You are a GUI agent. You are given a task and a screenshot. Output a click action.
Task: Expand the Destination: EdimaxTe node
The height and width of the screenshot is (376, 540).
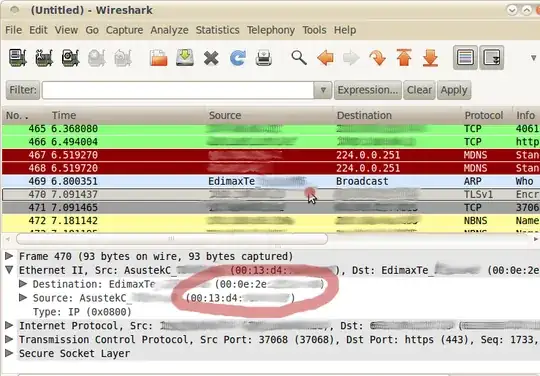pyautogui.click(x=23, y=284)
